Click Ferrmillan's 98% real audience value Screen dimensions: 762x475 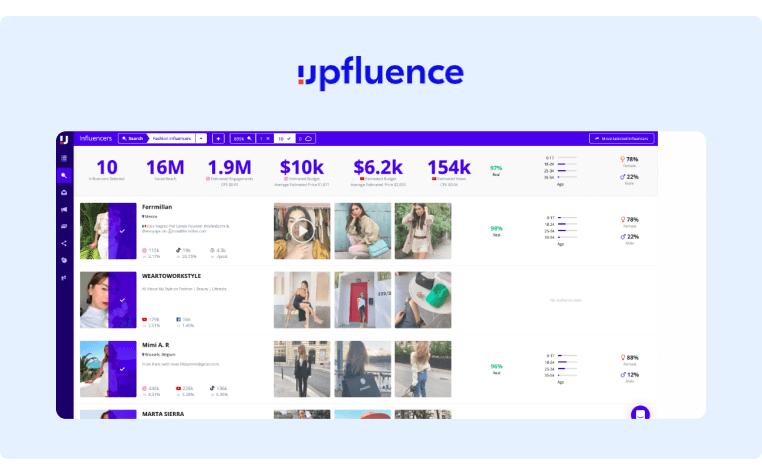click(496, 229)
